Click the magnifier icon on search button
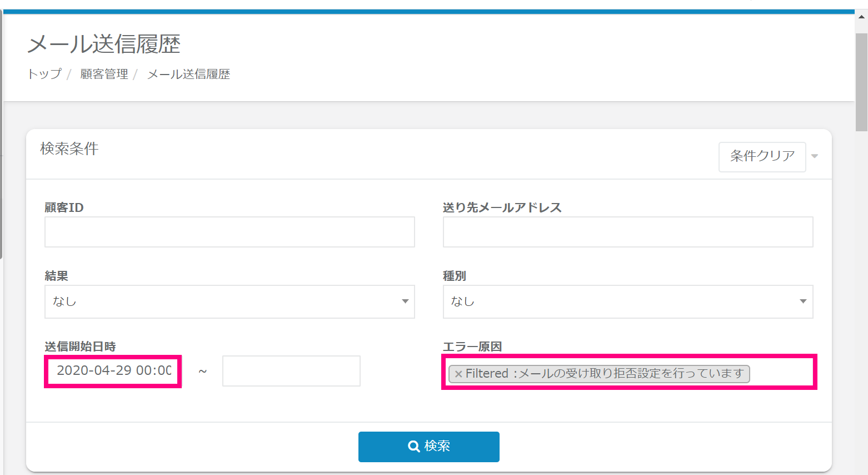The height and width of the screenshot is (475, 868). point(413,446)
